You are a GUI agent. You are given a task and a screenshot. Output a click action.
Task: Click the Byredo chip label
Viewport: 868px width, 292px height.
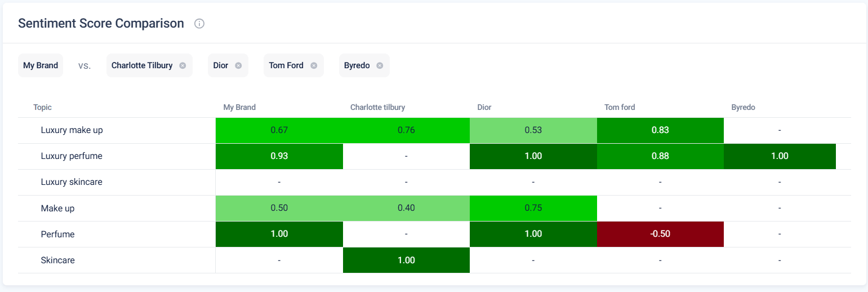point(357,65)
